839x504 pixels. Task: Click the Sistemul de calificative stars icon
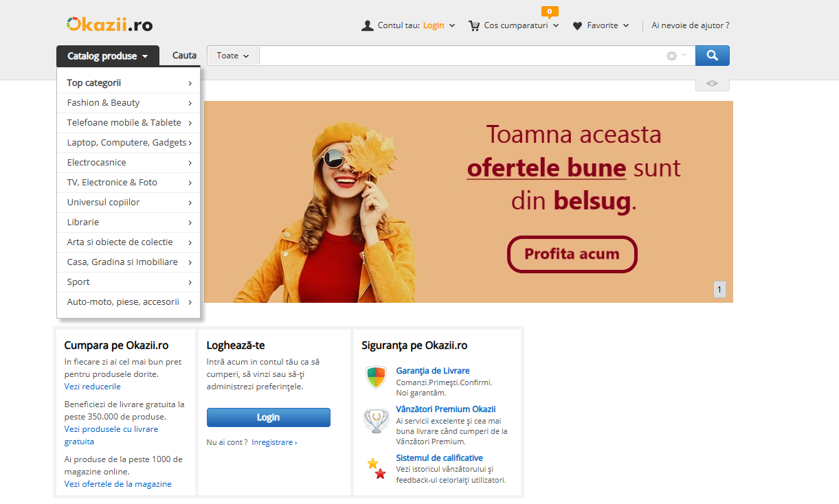pyautogui.click(x=376, y=468)
